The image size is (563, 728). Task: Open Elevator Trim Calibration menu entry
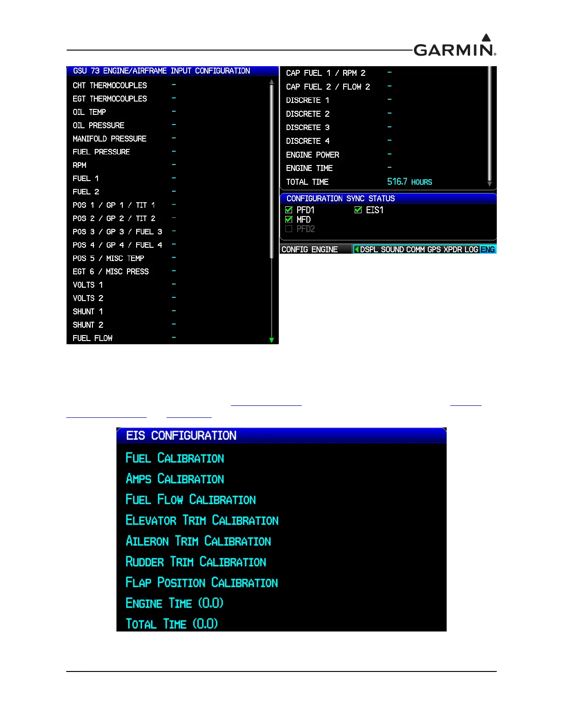[x=202, y=520]
